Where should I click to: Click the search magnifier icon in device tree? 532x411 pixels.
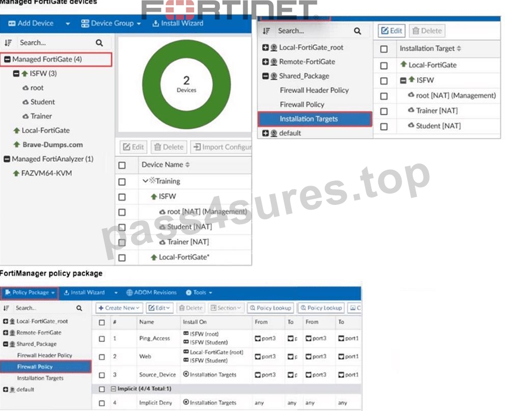tap(99, 43)
